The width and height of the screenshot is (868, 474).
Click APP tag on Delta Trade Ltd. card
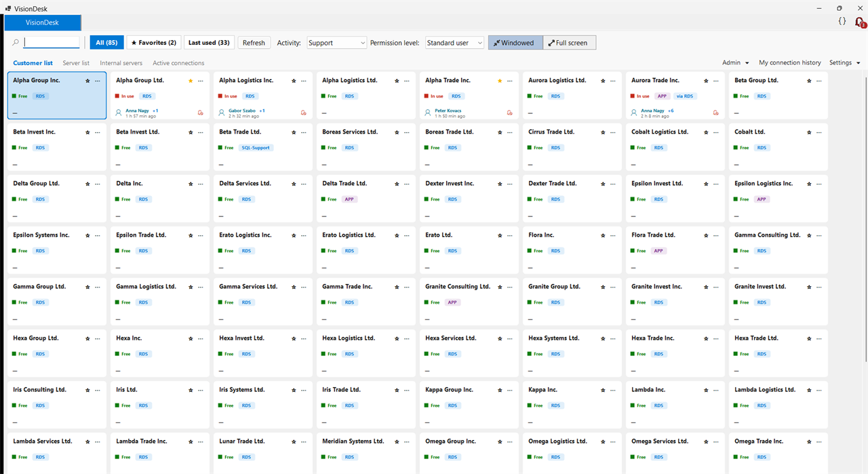pos(350,199)
